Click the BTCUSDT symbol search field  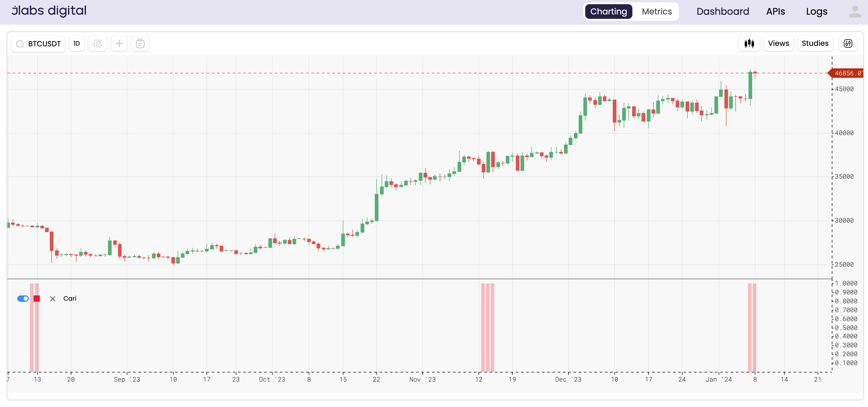44,44
